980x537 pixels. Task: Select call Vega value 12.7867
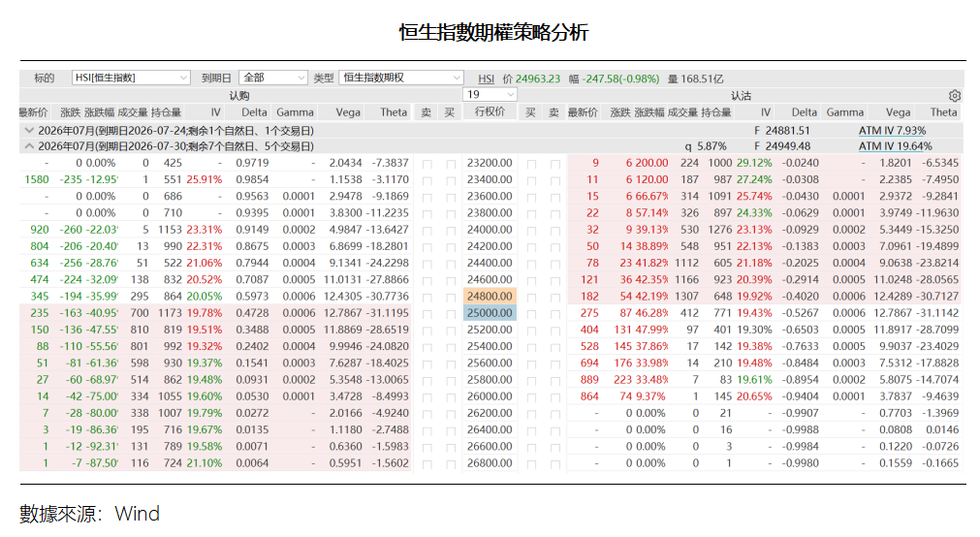click(343, 313)
